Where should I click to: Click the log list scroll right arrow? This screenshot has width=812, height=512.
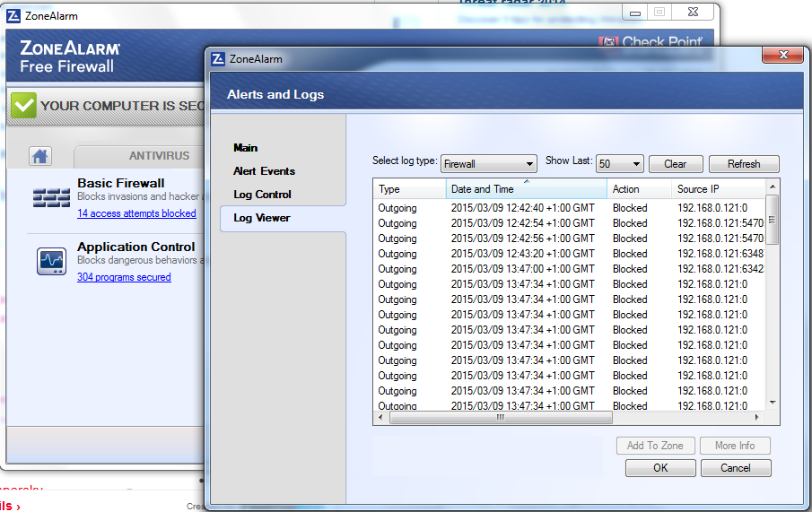click(x=756, y=417)
